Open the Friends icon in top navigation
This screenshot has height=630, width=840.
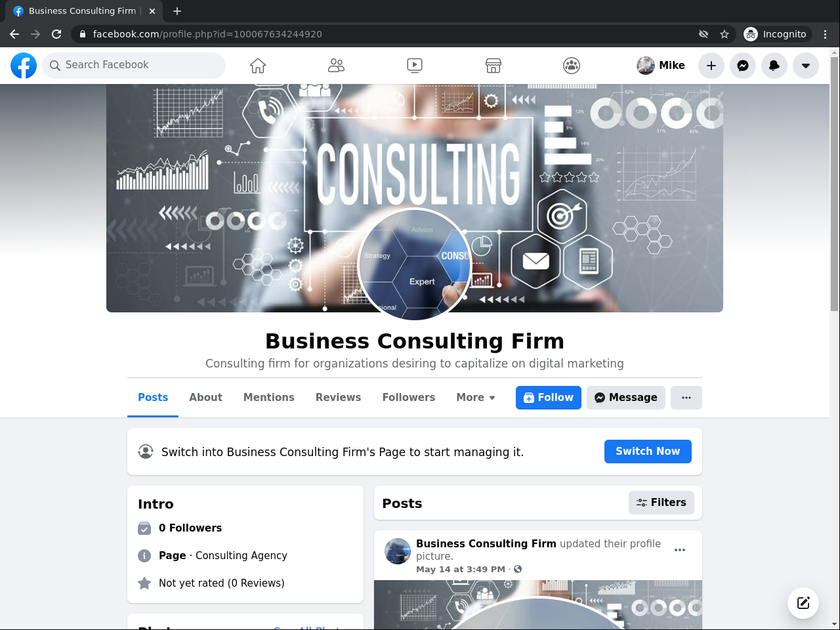[336, 66]
